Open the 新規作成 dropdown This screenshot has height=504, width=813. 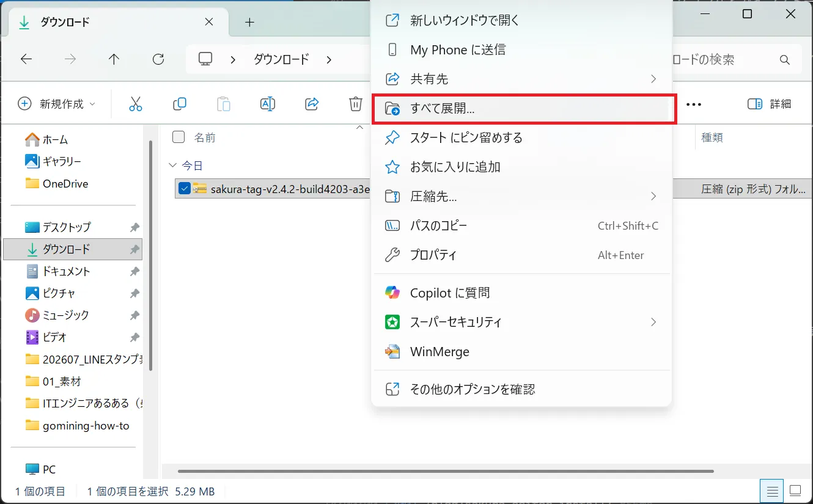point(57,104)
